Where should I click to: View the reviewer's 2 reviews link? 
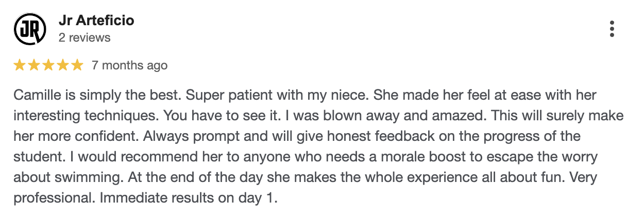pyautogui.click(x=84, y=38)
